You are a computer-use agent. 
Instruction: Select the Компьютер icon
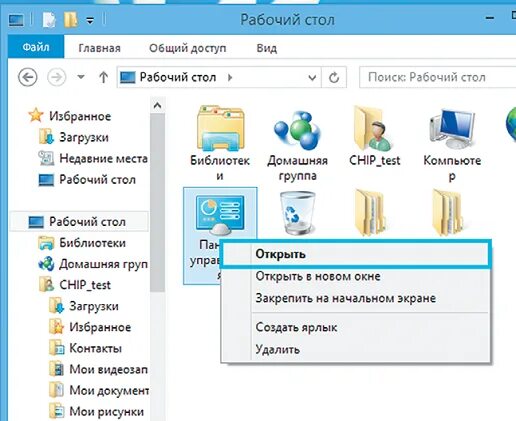[452, 129]
